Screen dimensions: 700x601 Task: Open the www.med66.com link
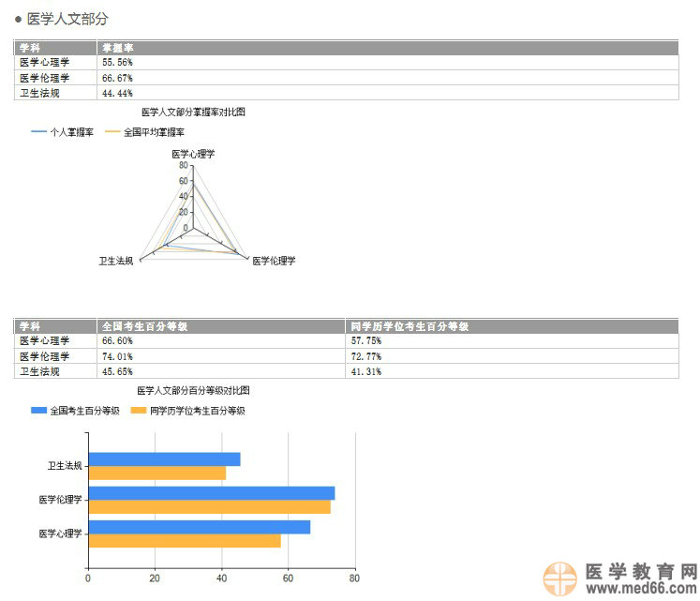click(x=640, y=589)
